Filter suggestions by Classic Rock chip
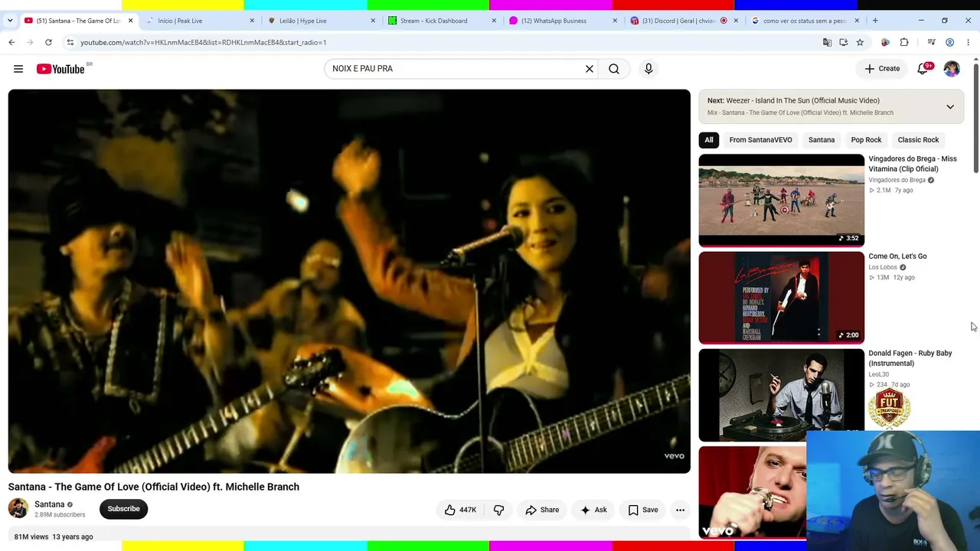The height and width of the screenshot is (551, 980). 918,140
